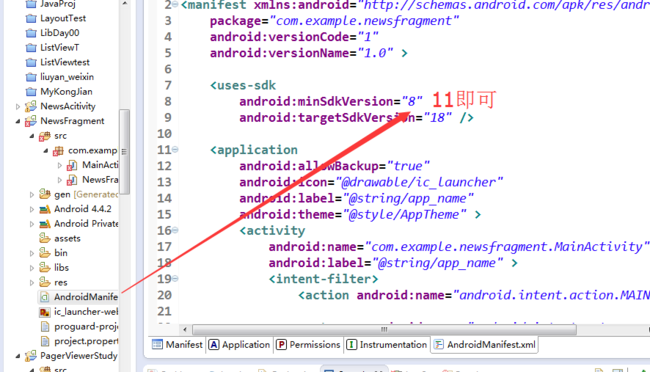Collapse the NewsFragment project node
Viewport: 650px width, 372px height.
point(18,121)
